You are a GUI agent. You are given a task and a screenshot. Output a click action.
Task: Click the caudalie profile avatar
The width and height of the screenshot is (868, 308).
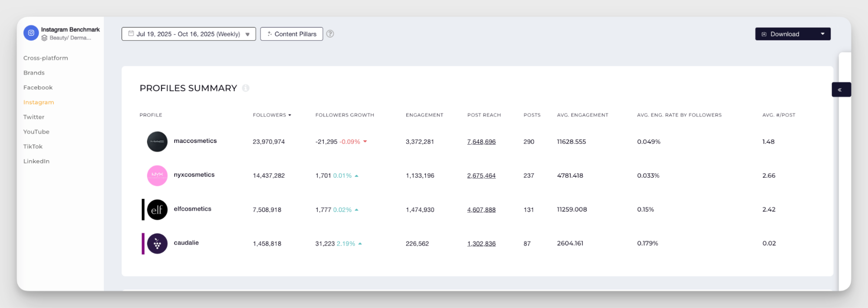click(x=157, y=244)
